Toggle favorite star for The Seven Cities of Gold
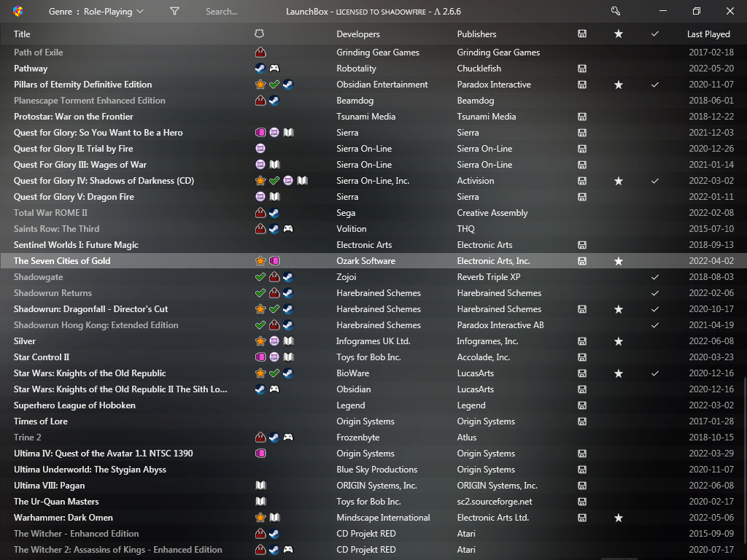Image resolution: width=747 pixels, height=560 pixels. click(619, 261)
